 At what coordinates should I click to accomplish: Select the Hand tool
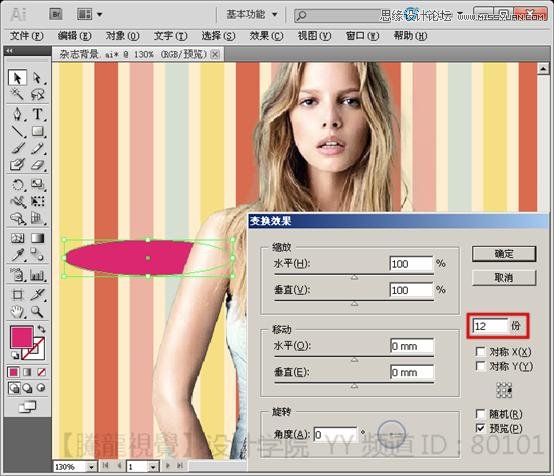point(17,312)
